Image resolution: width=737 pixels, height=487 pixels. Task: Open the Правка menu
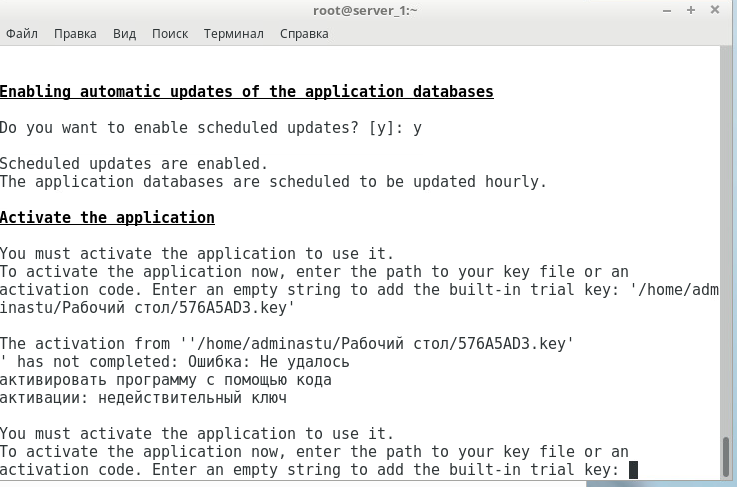pos(75,33)
